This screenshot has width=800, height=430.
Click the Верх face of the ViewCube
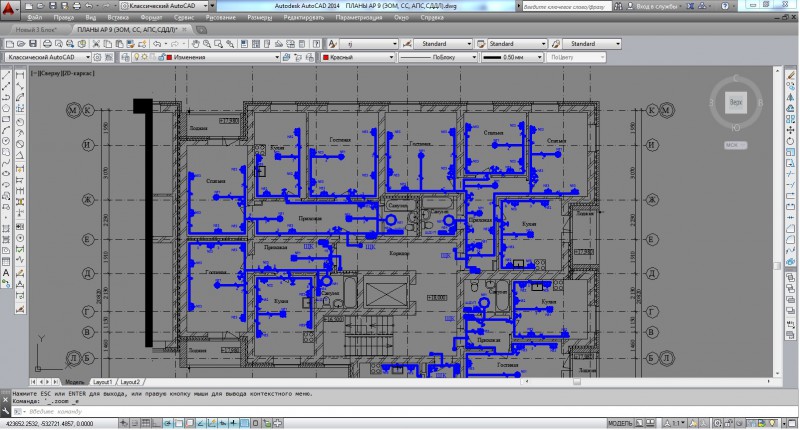[x=736, y=103]
